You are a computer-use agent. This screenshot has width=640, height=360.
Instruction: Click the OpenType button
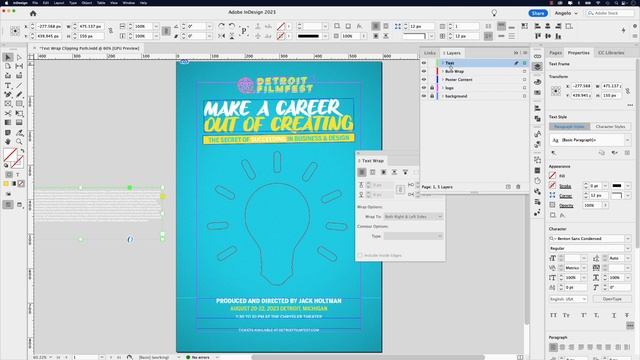click(x=612, y=299)
